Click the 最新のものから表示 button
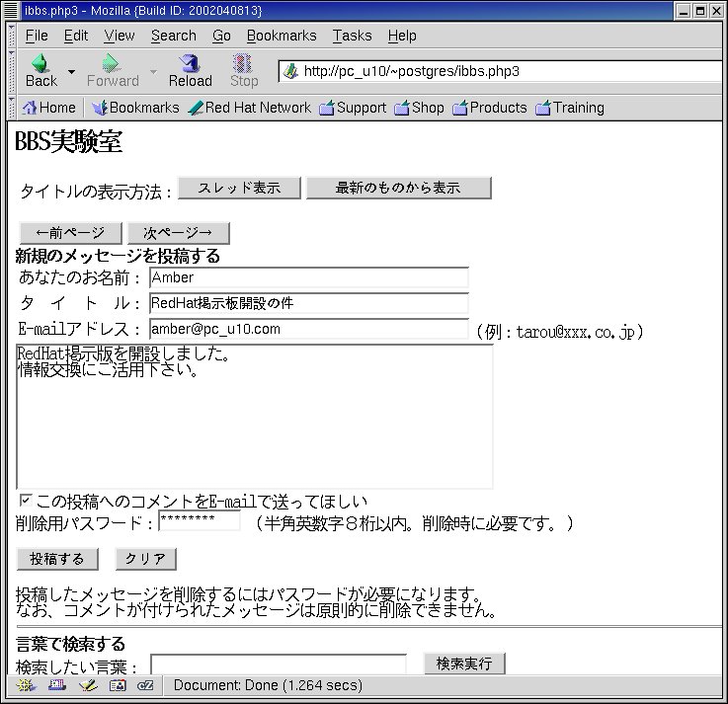The width and height of the screenshot is (728, 704). [x=398, y=188]
